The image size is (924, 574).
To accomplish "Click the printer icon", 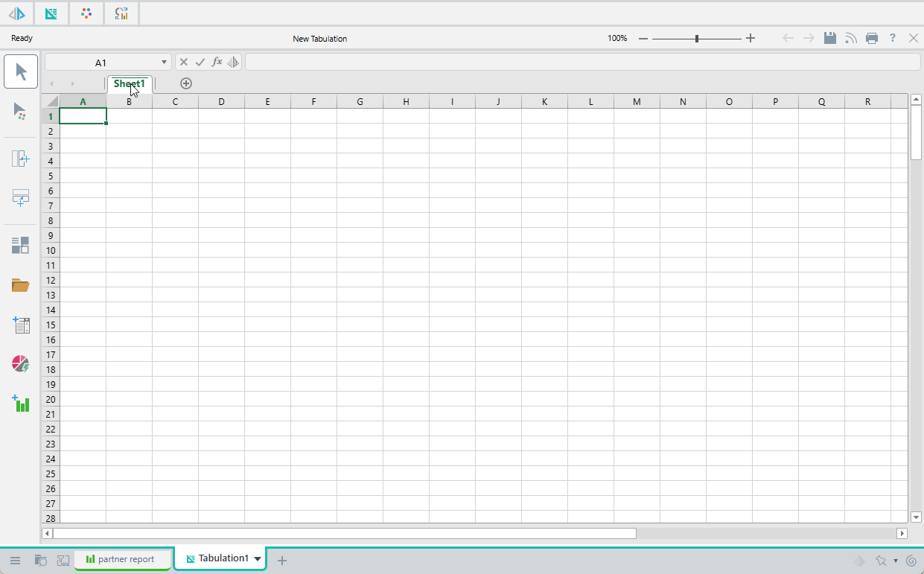I will [x=872, y=38].
